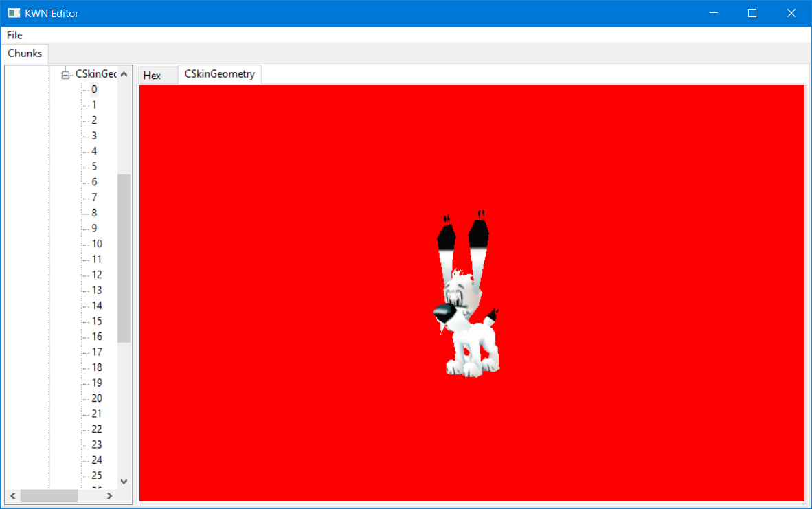Select tree item 12
The image size is (812, 509).
coord(97,275)
